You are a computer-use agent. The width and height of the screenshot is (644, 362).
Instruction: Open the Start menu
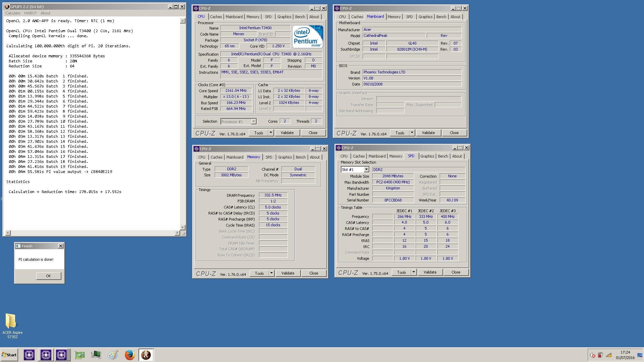coord(9,355)
